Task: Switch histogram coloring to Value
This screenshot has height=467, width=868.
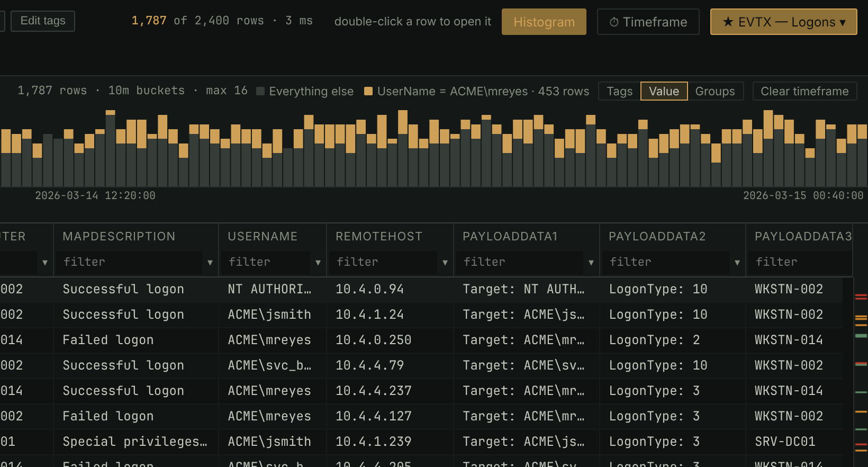Action: (x=664, y=91)
